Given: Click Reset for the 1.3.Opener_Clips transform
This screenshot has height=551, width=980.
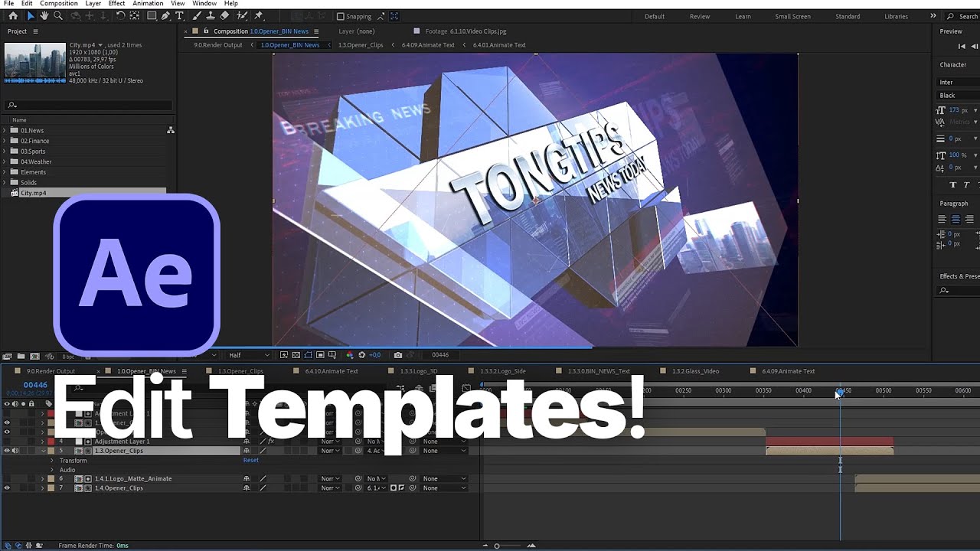Looking at the screenshot, I should click(x=251, y=460).
